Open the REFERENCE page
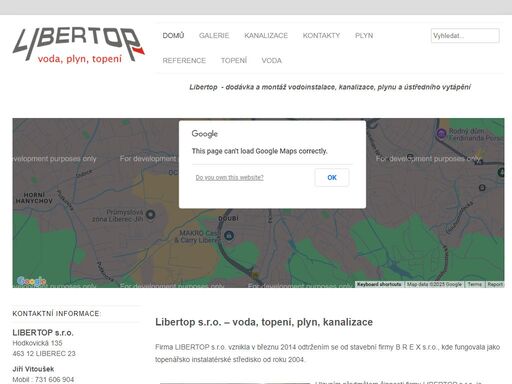The height and width of the screenshot is (384, 512). point(184,60)
